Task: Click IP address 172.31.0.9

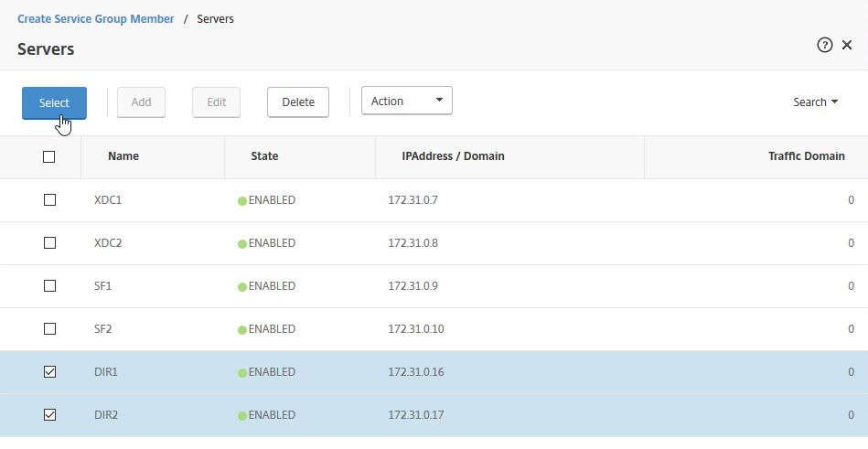Action: 413,285
